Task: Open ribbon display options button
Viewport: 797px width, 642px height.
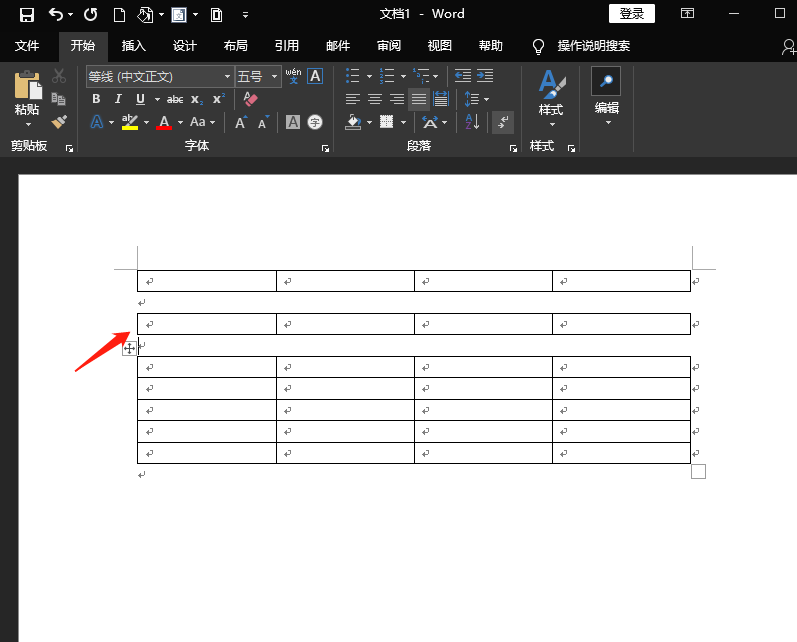Action: click(x=687, y=14)
